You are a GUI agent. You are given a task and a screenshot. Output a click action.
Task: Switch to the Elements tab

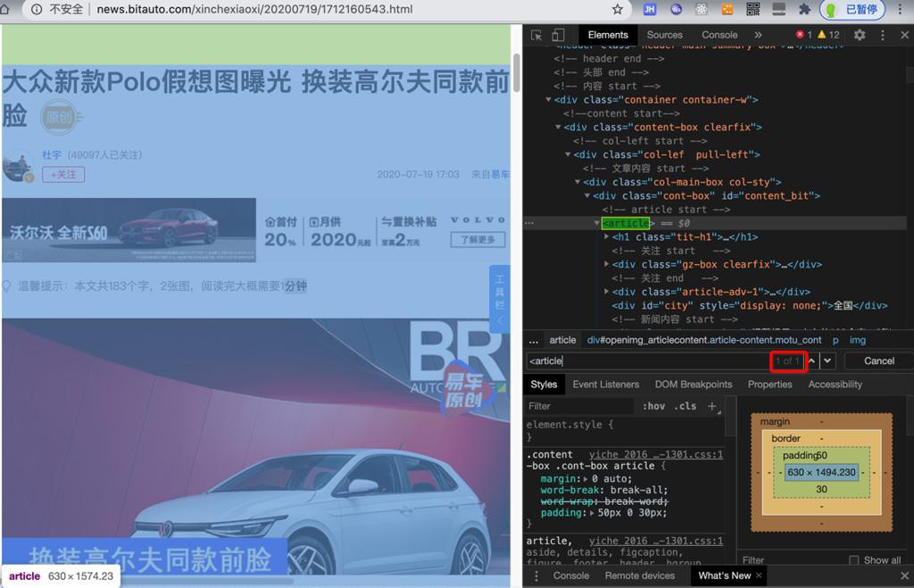click(608, 35)
